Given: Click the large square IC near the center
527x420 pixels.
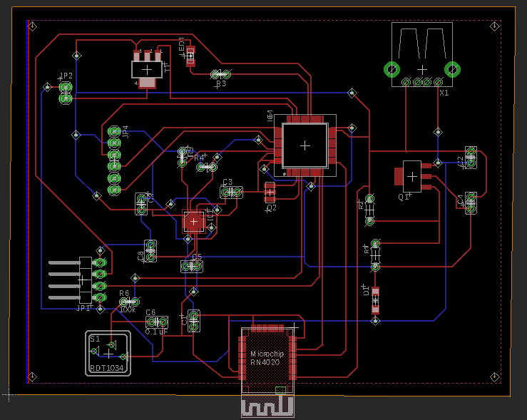Looking at the screenshot, I should 305,145.
